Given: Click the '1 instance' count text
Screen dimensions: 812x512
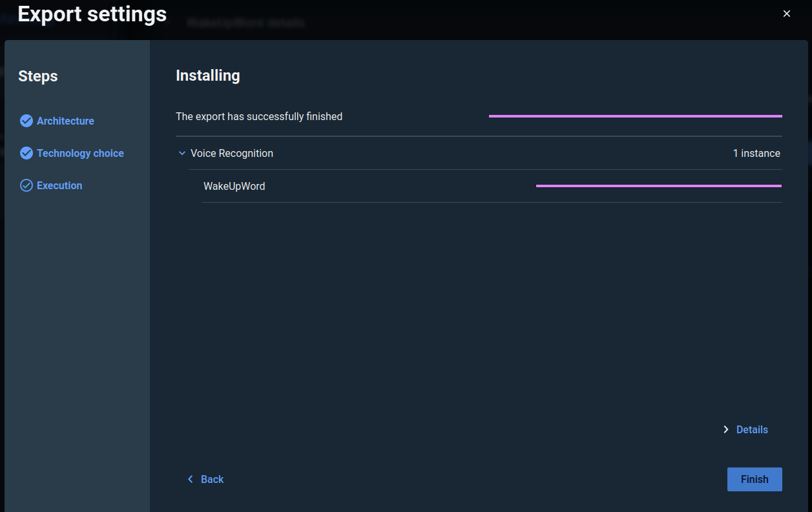Looking at the screenshot, I should coord(756,153).
